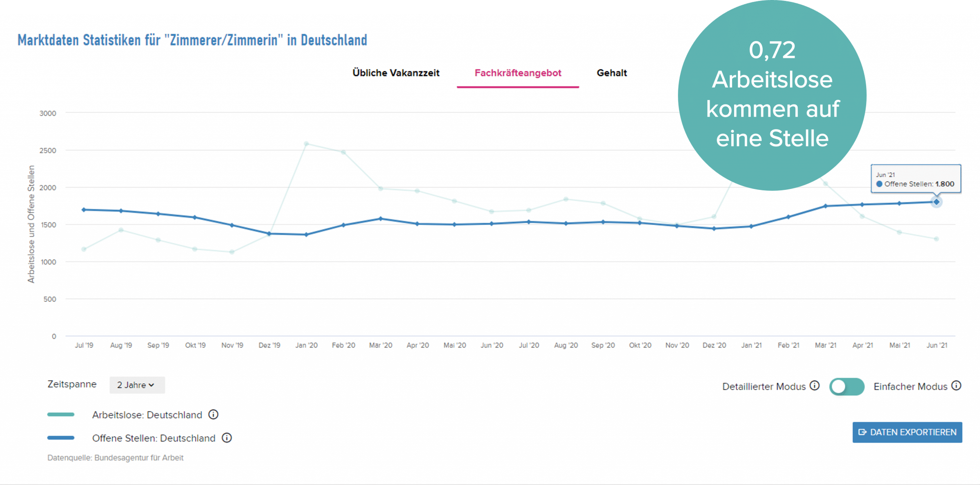Click info icon next to Detaillierter Modus
The height and width of the screenshot is (485, 980).
coord(814,386)
